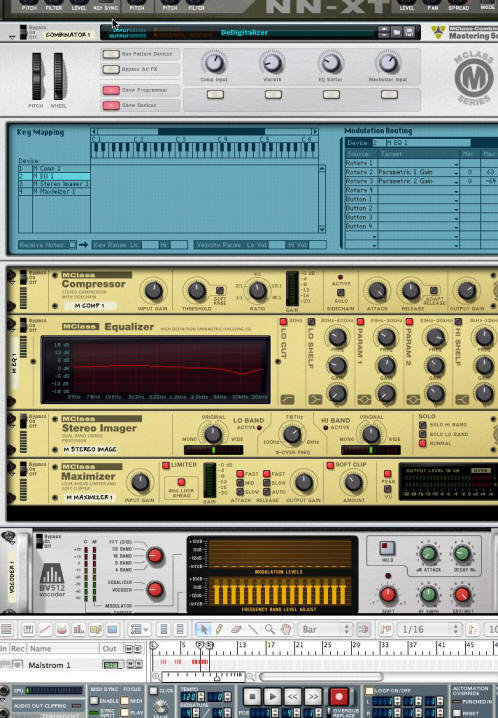Image resolution: width=498 pixels, height=718 pixels.
Task: Select M Comp 1 in the device list
Action: pos(54,168)
